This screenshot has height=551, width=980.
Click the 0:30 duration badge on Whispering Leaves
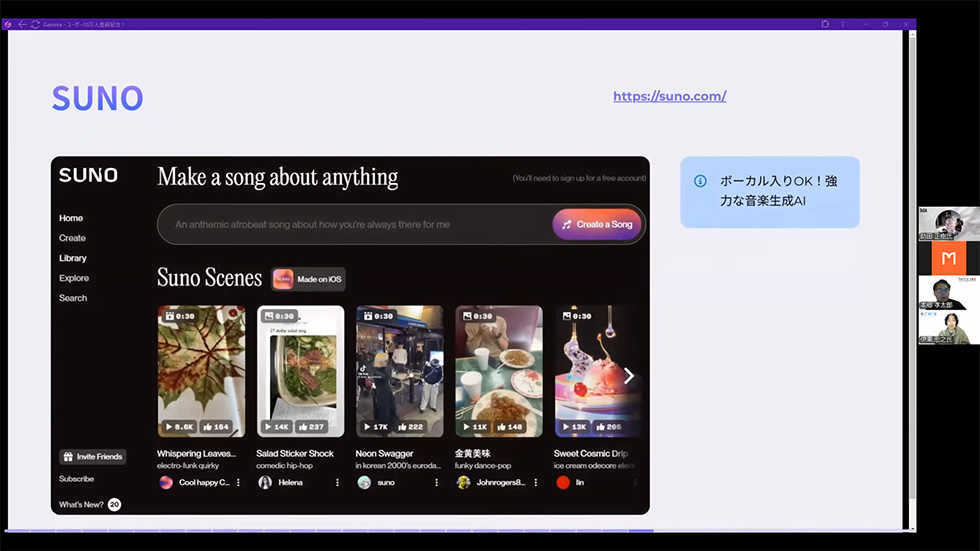point(179,316)
